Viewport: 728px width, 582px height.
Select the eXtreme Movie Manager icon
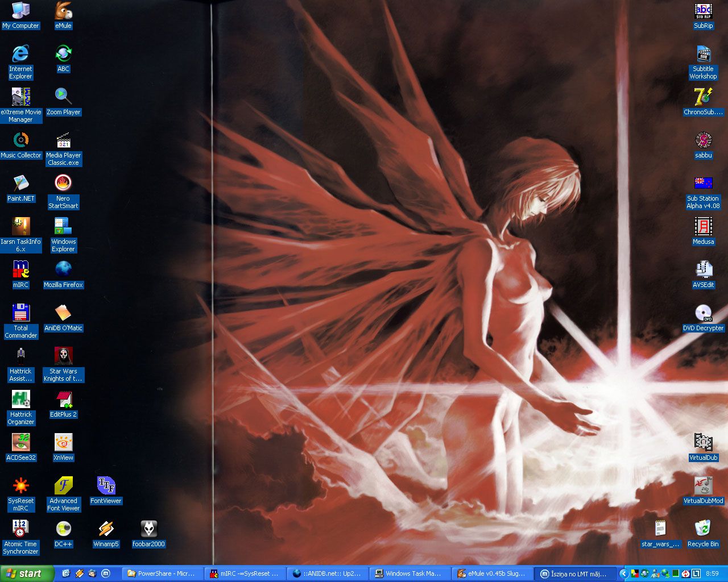click(20, 105)
